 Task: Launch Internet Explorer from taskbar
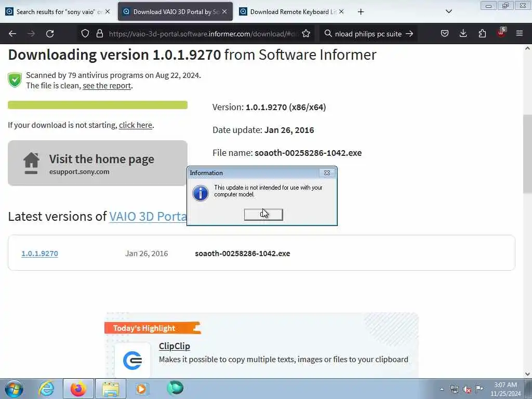tap(46, 389)
